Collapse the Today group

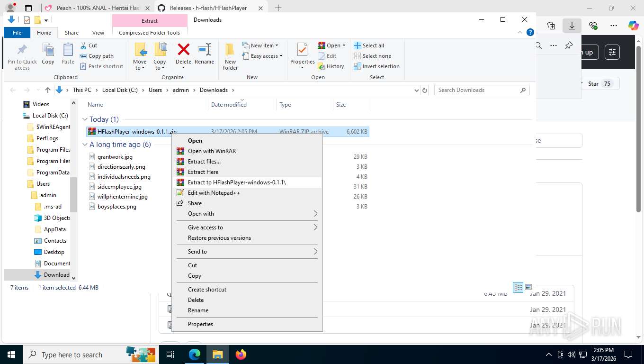click(85, 119)
